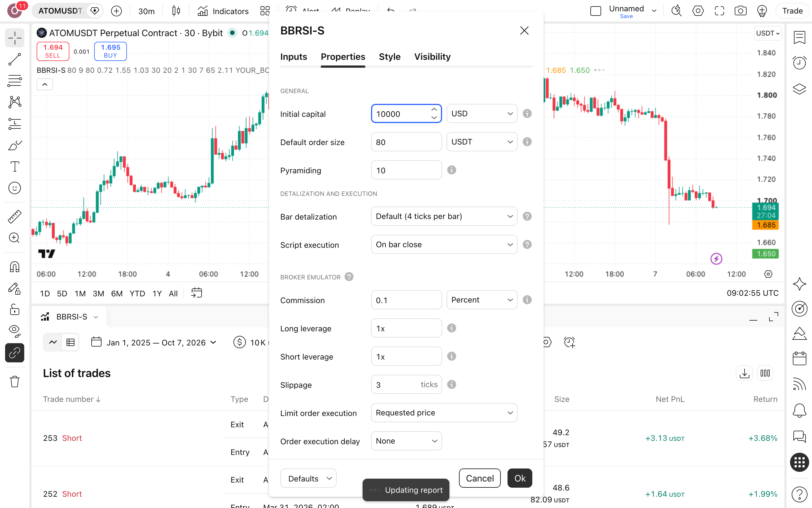Open go-to-date calendar icon
This screenshot has width=812, height=508.
197,293
